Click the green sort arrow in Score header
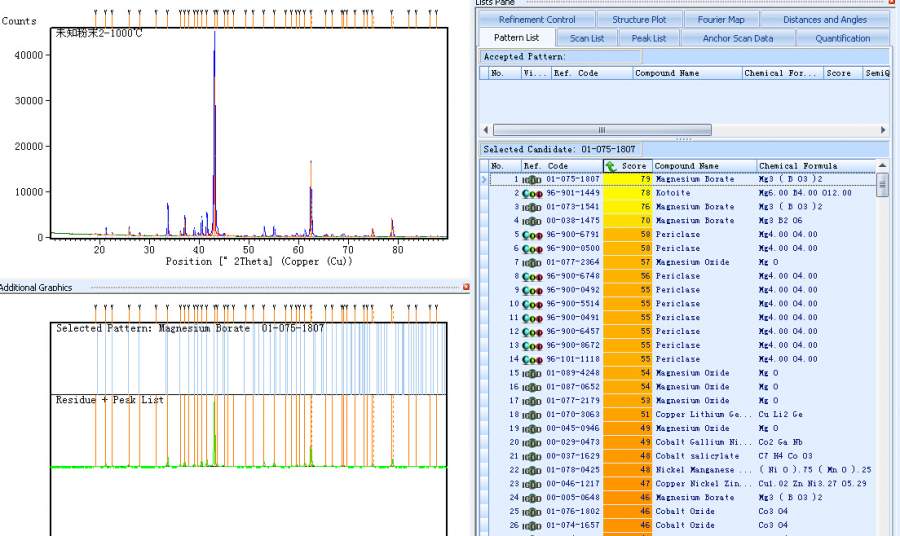 click(x=611, y=166)
